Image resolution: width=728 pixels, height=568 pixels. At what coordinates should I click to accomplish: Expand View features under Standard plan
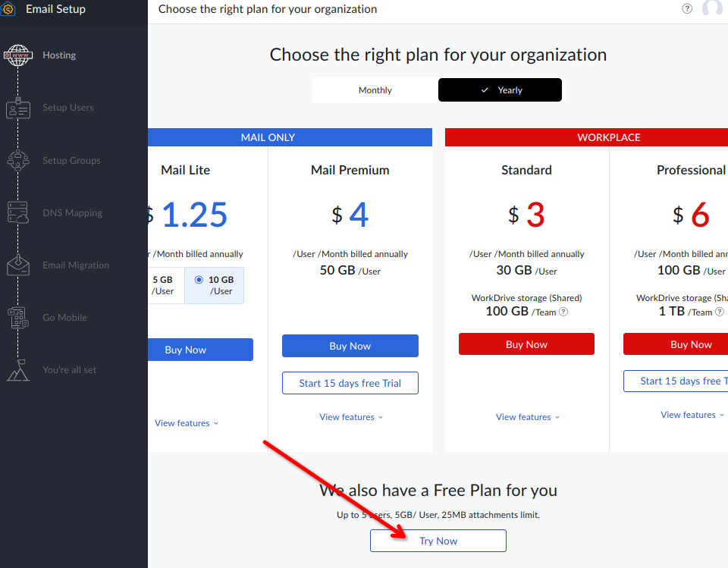click(527, 417)
